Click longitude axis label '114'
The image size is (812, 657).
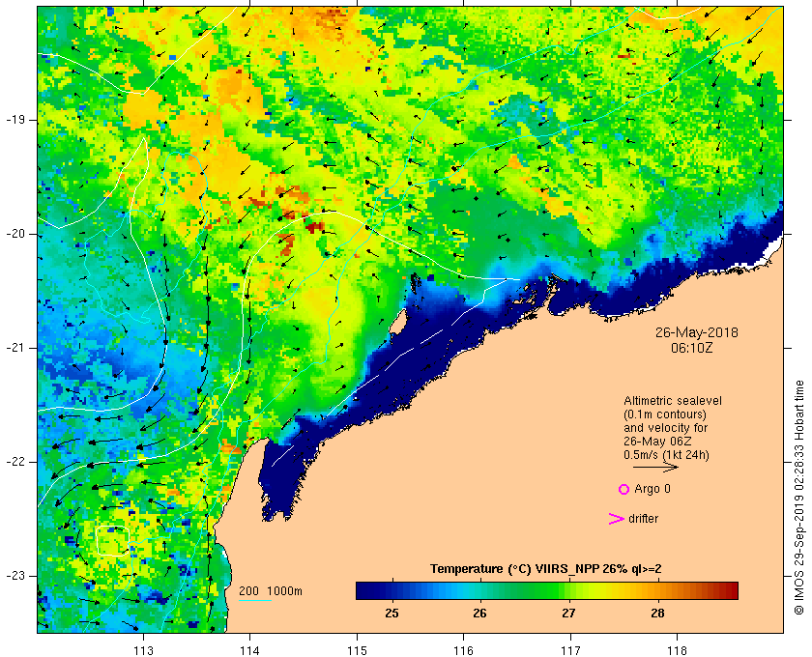[x=249, y=650]
